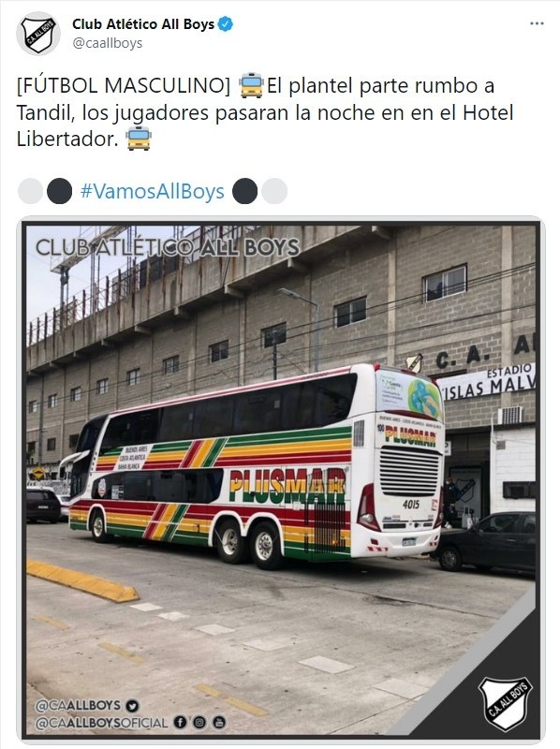Viewport: 560px width, 749px height.
Task: Click the YouTube icon in the image footer
Action: [x=219, y=722]
